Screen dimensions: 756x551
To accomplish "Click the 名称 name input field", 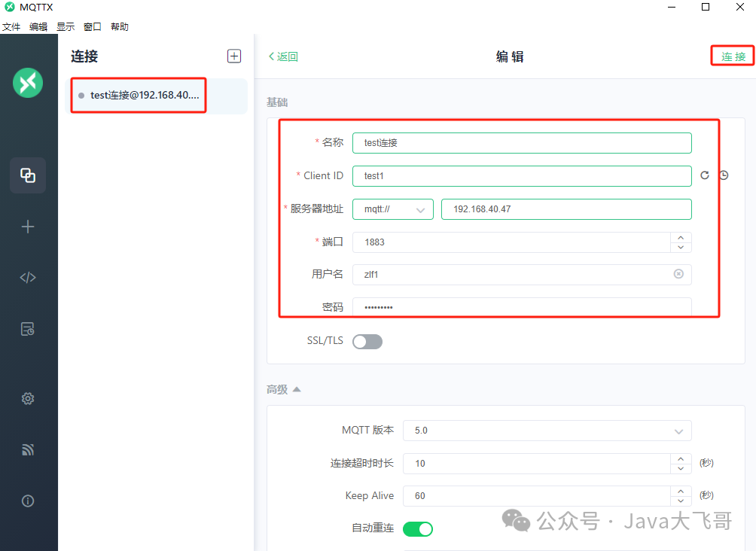I will pyautogui.click(x=522, y=143).
